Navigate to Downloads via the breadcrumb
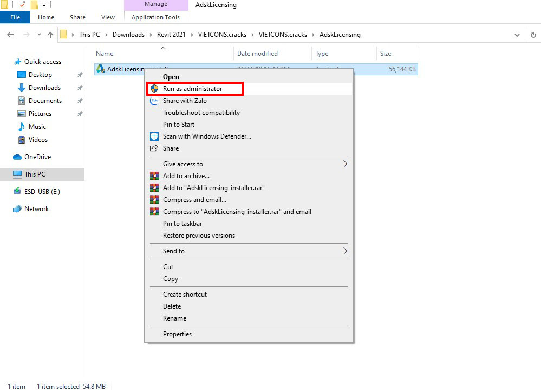Viewport: 541px width, 392px height. tap(128, 34)
